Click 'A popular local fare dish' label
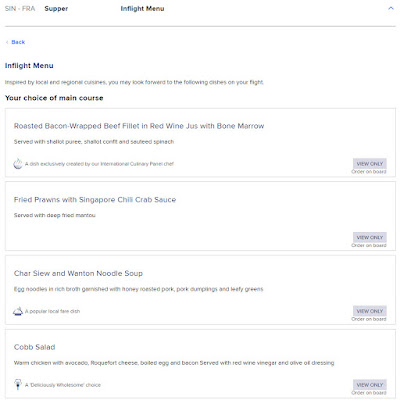The image size is (400, 400). [x=52, y=311]
